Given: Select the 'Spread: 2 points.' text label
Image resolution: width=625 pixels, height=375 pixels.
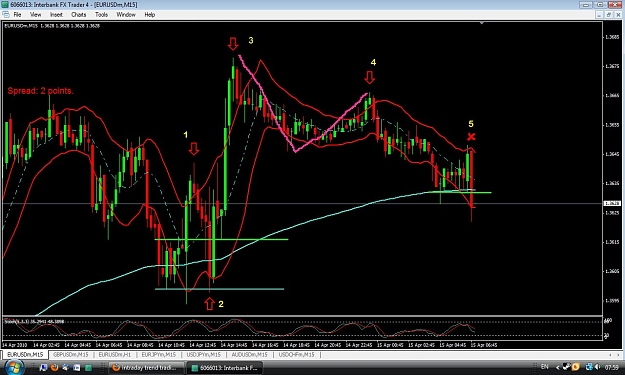Looking at the screenshot, I should tap(40, 91).
